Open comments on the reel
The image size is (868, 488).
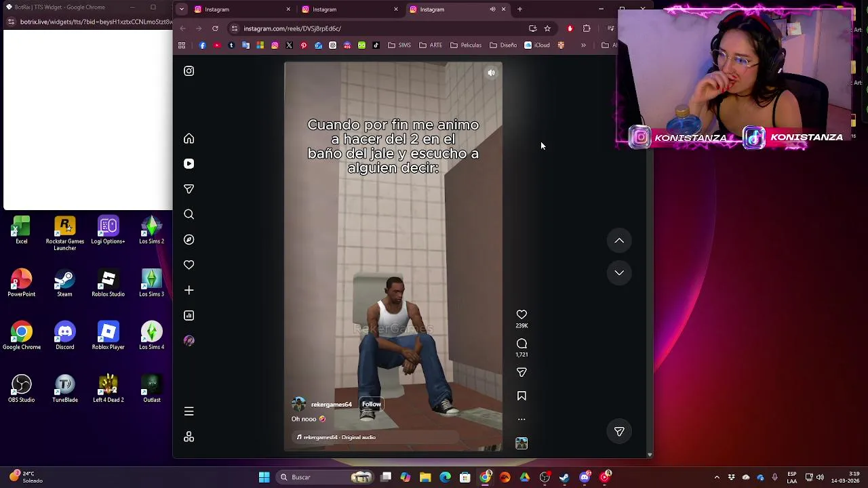pyautogui.click(x=521, y=344)
